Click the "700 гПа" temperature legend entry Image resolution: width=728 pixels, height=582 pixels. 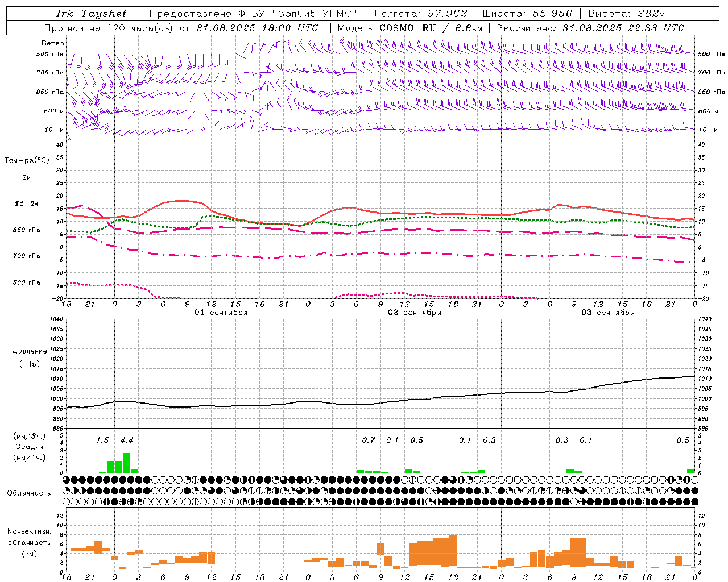27,256
